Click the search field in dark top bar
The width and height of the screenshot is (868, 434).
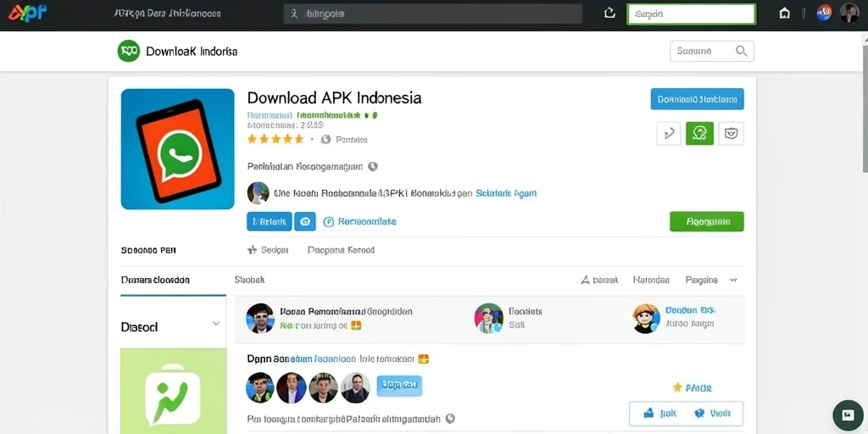(432, 14)
